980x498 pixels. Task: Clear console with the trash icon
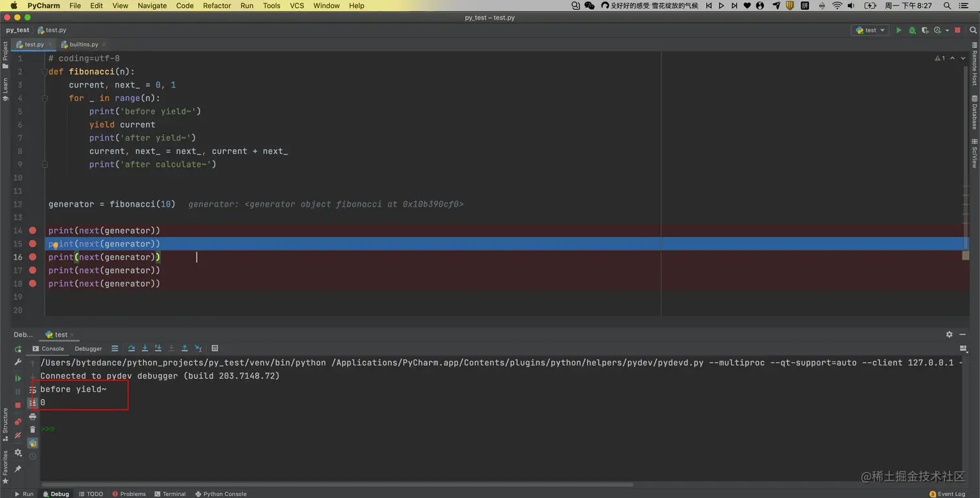tap(33, 430)
